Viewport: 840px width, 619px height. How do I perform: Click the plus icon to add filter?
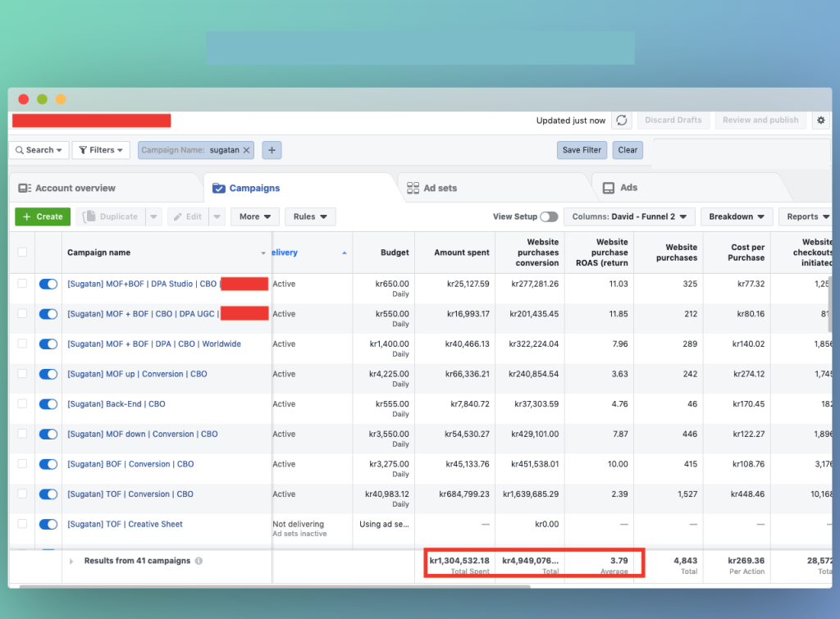272,150
